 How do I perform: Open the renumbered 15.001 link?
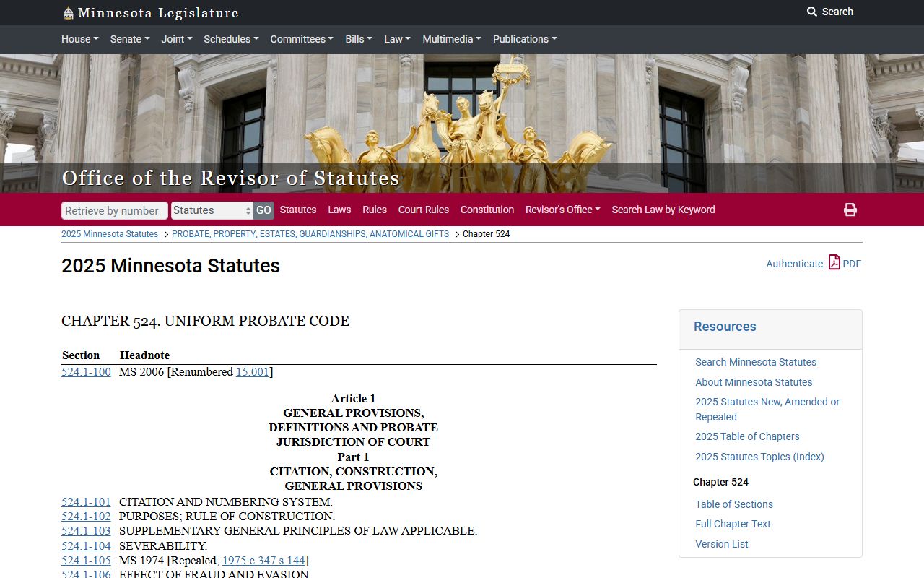pos(253,372)
